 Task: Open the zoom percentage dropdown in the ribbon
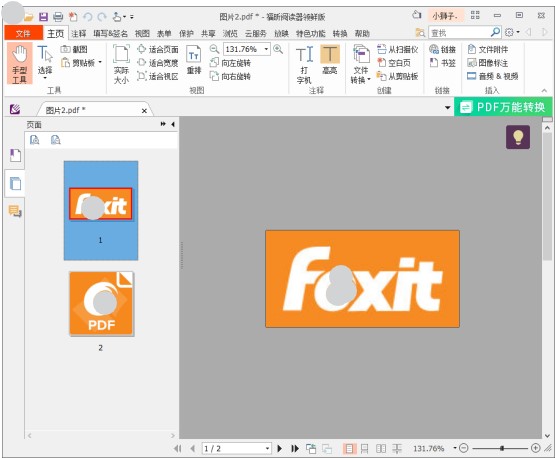click(x=266, y=49)
